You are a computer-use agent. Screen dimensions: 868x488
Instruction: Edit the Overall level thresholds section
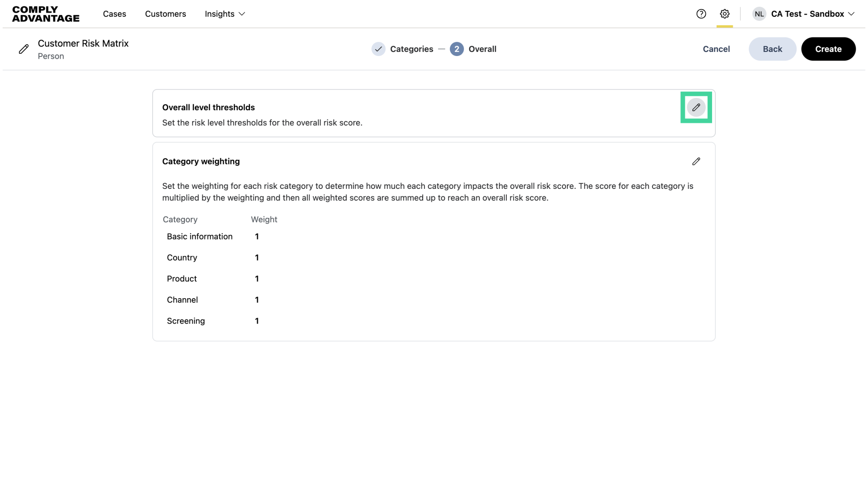696,108
